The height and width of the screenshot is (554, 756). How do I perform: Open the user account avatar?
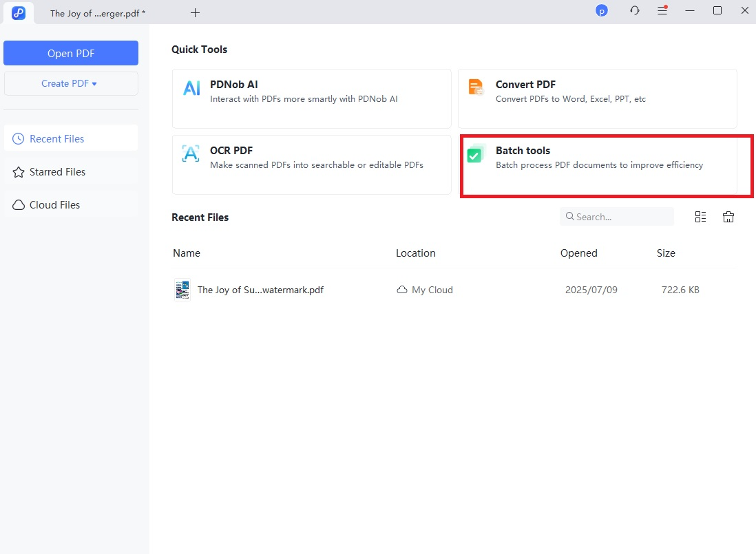pyautogui.click(x=602, y=11)
